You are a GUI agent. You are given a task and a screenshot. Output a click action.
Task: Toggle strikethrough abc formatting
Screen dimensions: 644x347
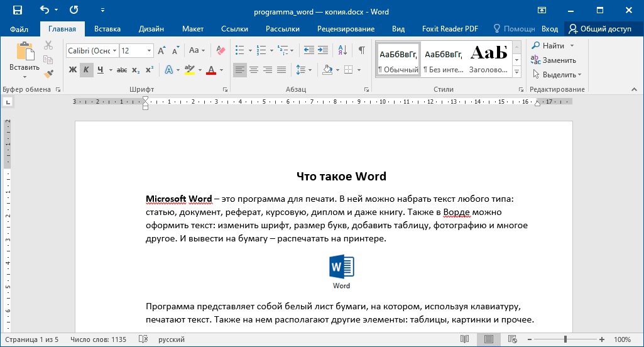point(122,70)
